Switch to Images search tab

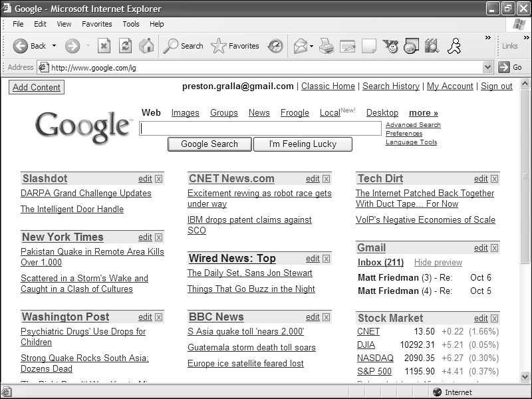pyautogui.click(x=186, y=113)
